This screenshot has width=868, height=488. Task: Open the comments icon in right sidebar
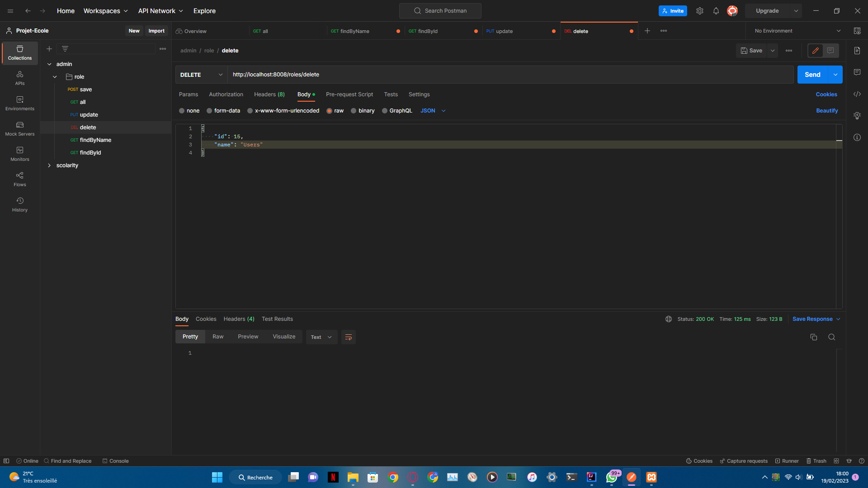point(857,72)
